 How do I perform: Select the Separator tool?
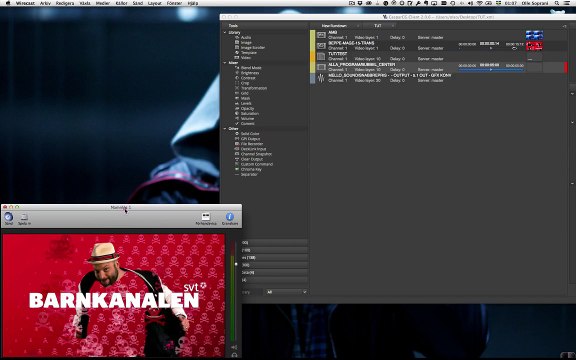249,174
